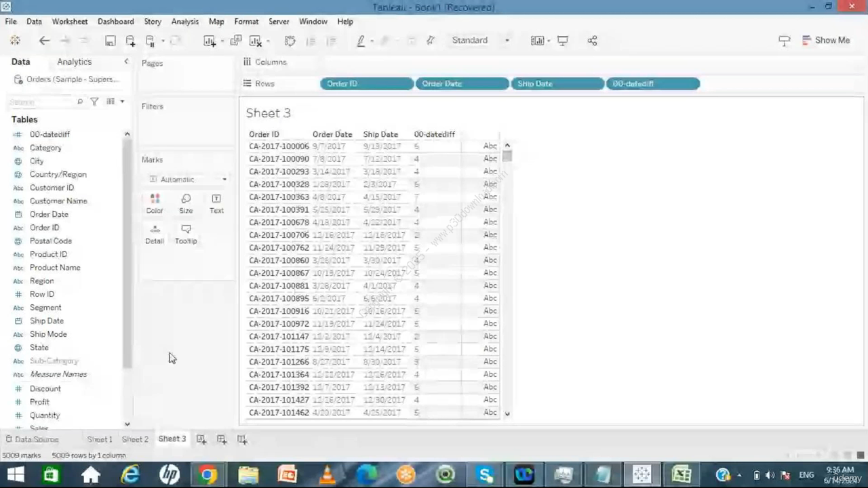This screenshot has height=488, width=868.
Task: Click the CA-2017-100006 row label
Action: click(279, 146)
